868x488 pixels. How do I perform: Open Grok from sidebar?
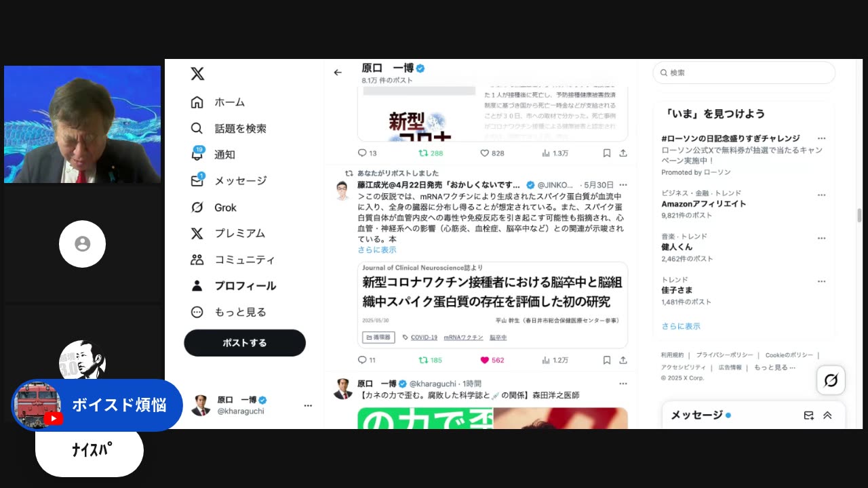pyautogui.click(x=214, y=207)
